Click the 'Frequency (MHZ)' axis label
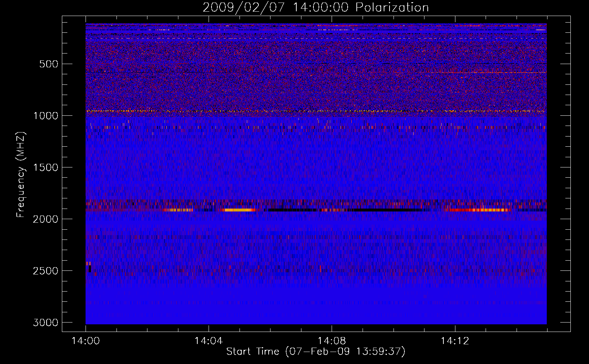This screenshot has height=364, width=589. tap(21, 175)
